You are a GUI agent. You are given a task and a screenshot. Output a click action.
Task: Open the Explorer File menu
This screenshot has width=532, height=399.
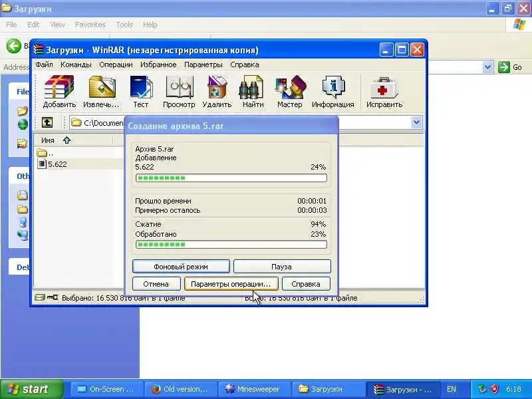(x=11, y=25)
